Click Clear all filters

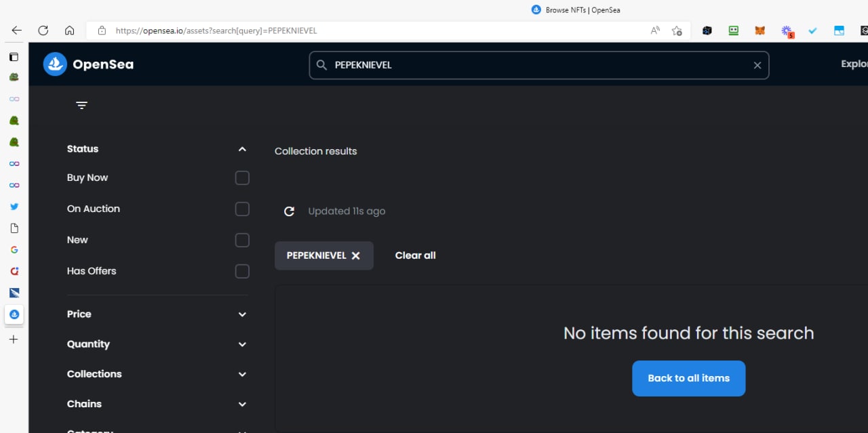415,255
